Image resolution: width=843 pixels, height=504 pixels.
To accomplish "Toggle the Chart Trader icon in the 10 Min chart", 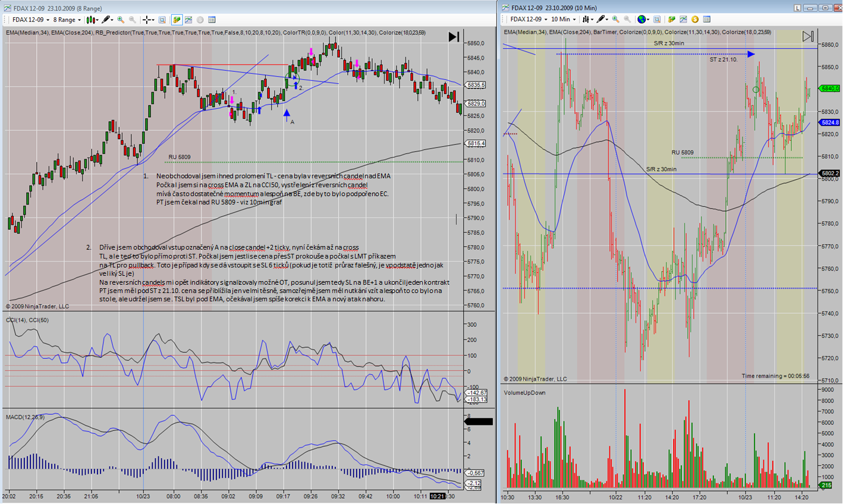I will pyautogui.click(x=672, y=19).
